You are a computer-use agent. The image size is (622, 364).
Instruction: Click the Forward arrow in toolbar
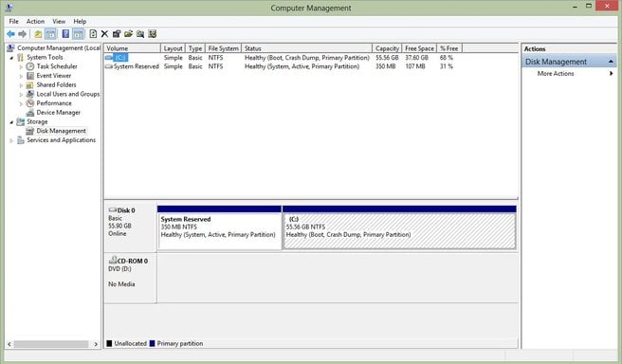[x=22, y=34]
